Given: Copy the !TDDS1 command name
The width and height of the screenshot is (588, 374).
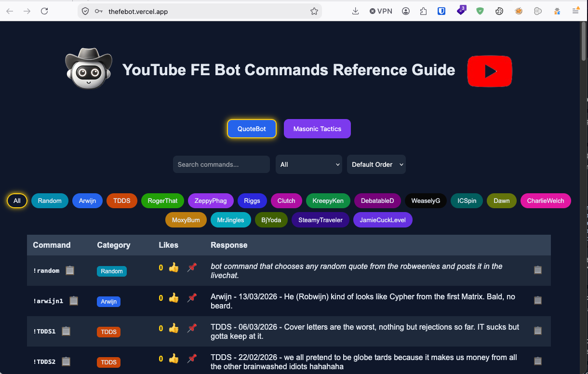Looking at the screenshot, I should click(66, 331).
